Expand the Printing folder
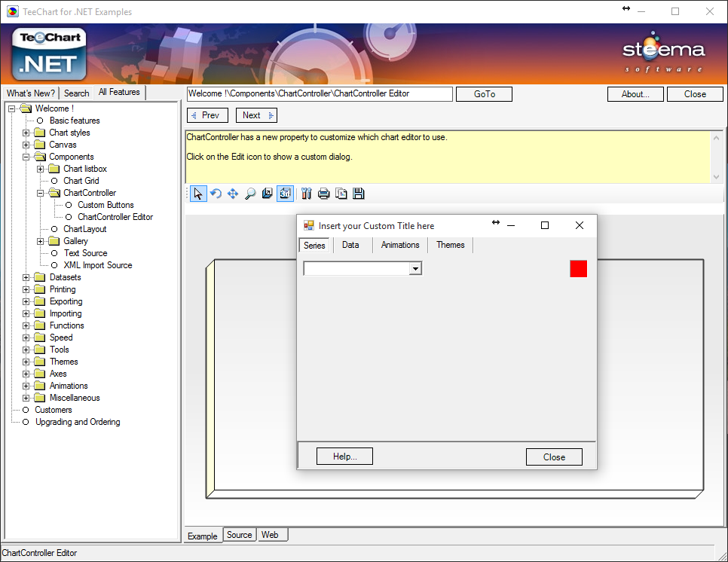728x562 pixels. [x=26, y=289]
